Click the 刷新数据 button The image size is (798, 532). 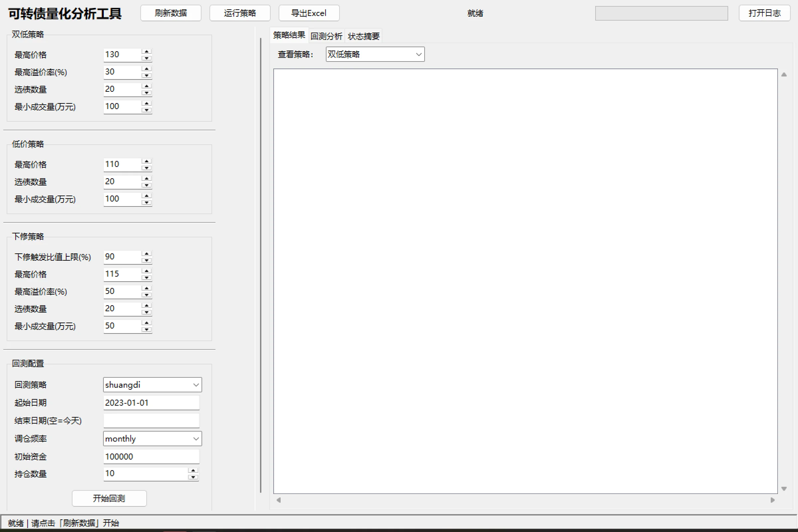coord(171,13)
